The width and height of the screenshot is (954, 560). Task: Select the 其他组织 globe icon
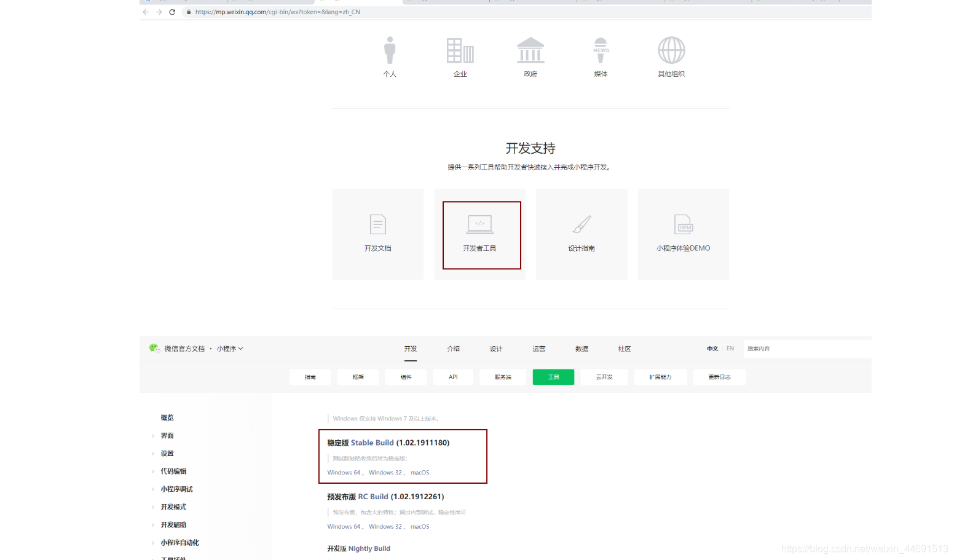(x=671, y=50)
